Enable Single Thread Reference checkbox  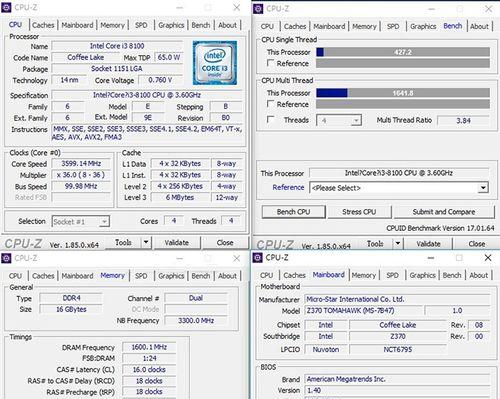tap(270, 63)
